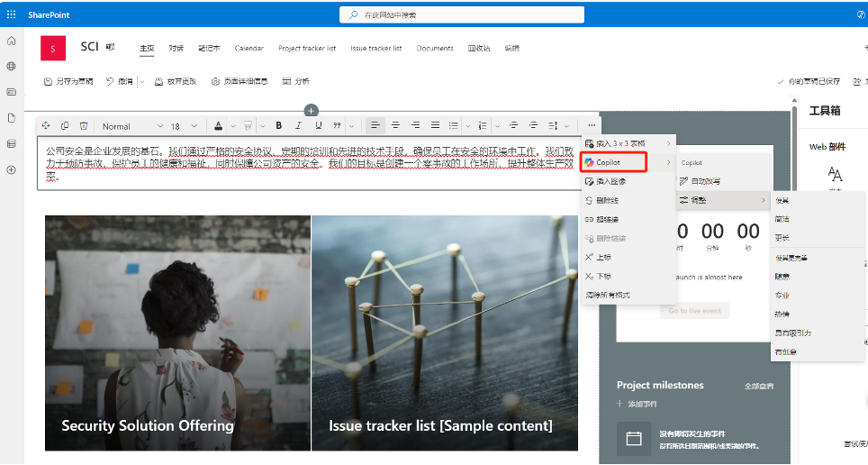Delete the web part with trash icon
Screen dimensions: 868x465
[84, 125]
